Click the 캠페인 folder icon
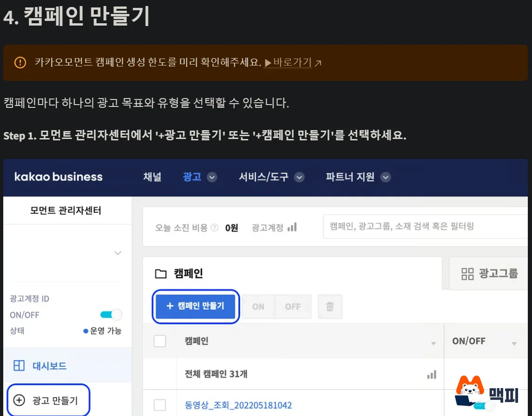 [x=161, y=273]
